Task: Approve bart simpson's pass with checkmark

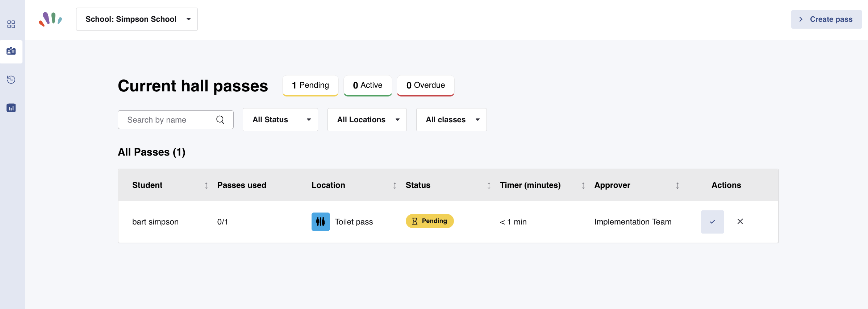Action: 712,222
